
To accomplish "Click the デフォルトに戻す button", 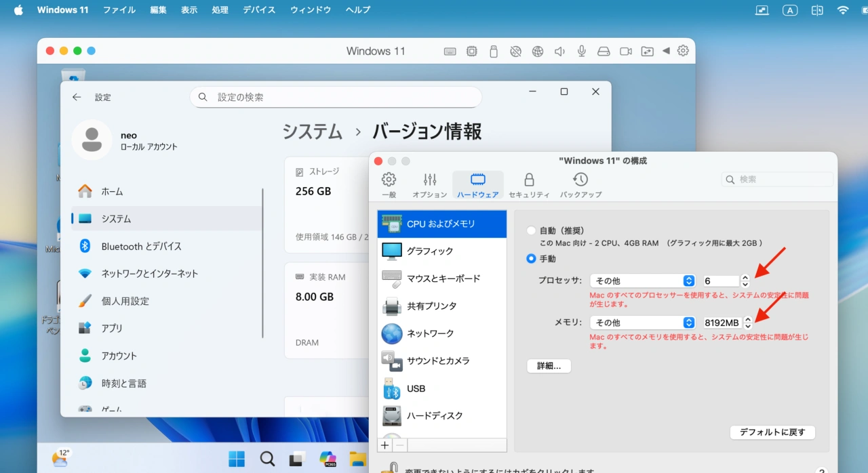I will [772, 432].
